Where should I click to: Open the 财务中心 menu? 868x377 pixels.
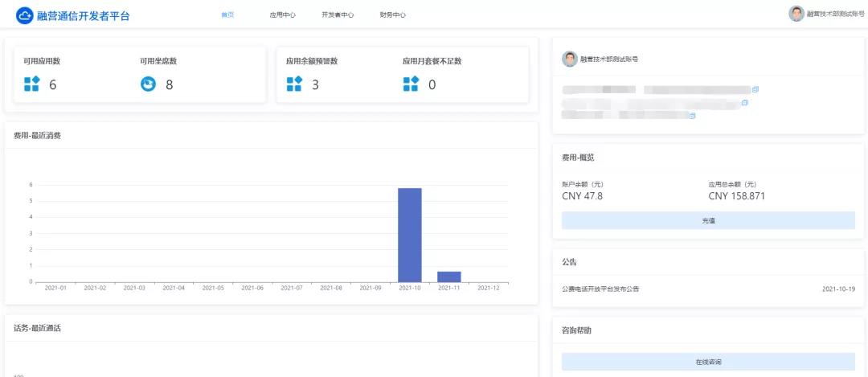(x=392, y=15)
